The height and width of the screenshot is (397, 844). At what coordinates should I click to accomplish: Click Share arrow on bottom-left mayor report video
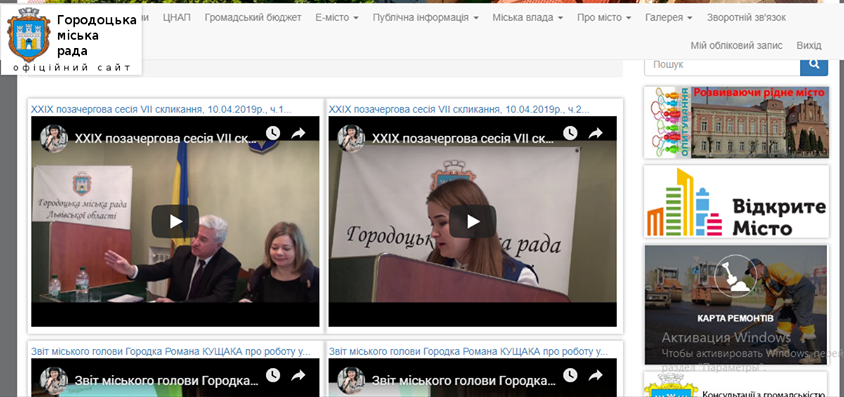coord(298,375)
